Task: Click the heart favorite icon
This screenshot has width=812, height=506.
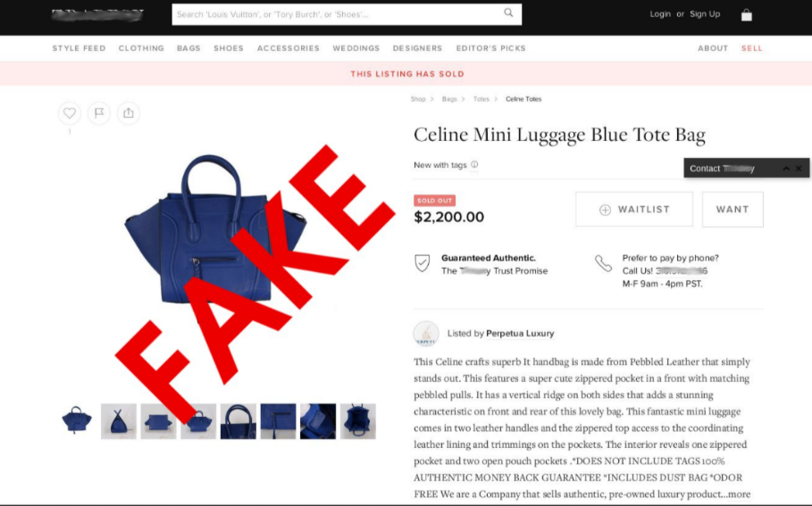Action: click(x=70, y=112)
